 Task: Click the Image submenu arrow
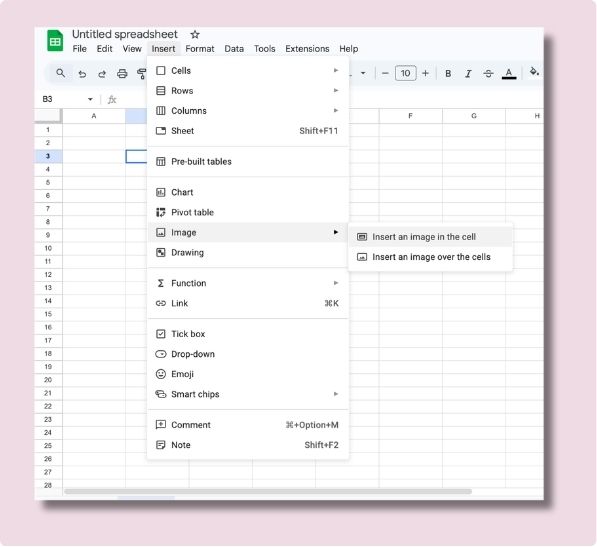point(336,232)
